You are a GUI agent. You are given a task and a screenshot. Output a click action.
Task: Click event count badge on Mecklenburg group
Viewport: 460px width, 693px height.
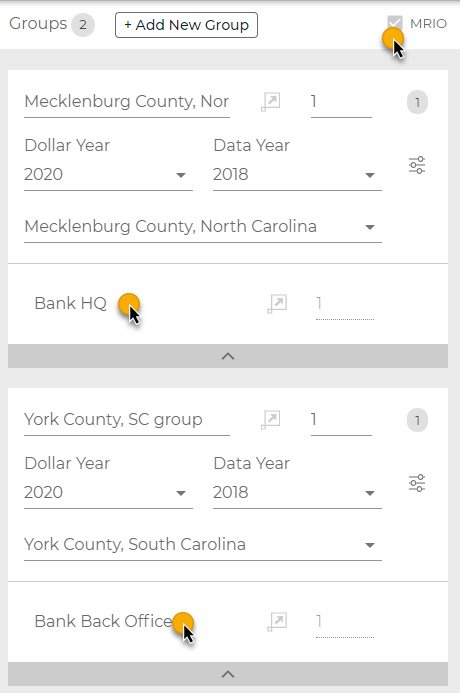(417, 103)
